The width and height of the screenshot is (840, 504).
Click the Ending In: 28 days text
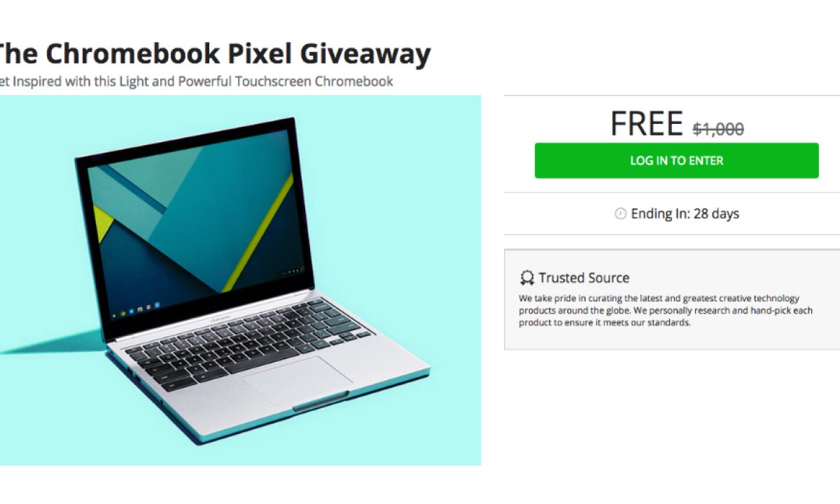pyautogui.click(x=685, y=214)
